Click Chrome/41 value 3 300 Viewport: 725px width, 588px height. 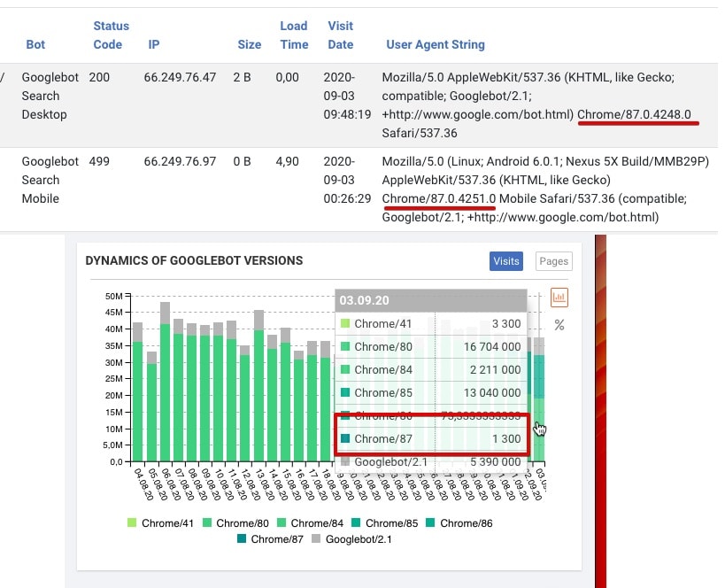click(x=506, y=323)
